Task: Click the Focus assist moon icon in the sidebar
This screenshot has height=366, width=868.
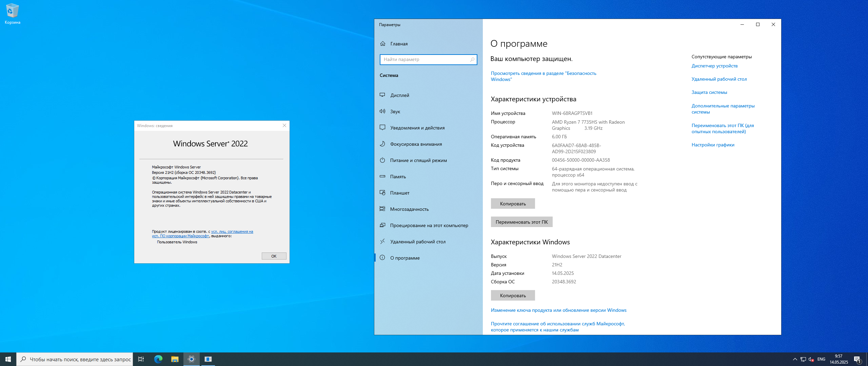Action: [382, 144]
